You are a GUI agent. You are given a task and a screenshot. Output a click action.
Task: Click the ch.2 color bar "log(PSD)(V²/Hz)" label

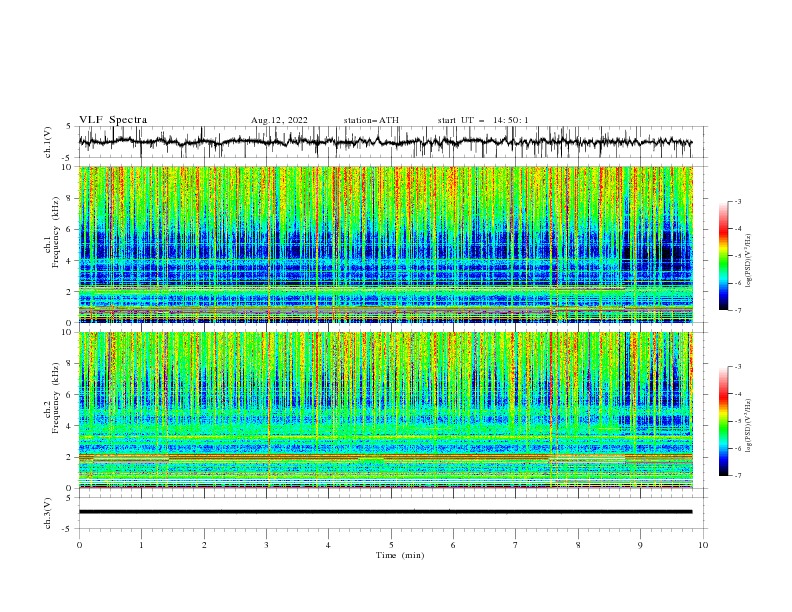point(748,425)
